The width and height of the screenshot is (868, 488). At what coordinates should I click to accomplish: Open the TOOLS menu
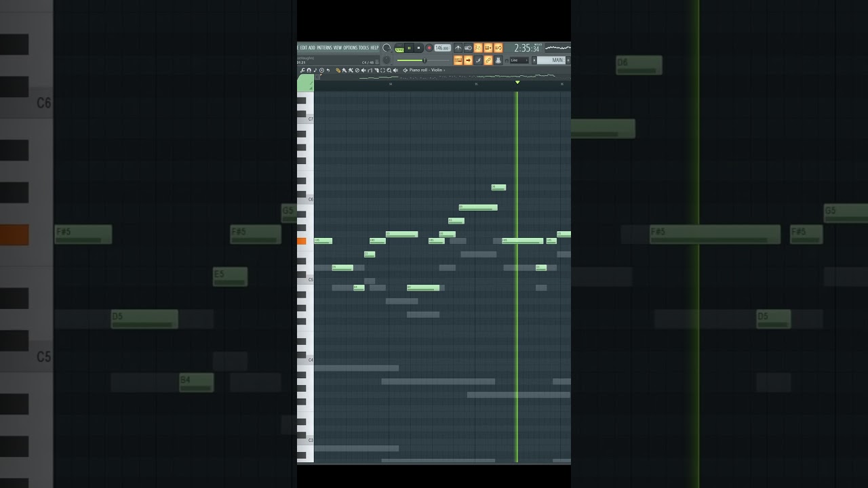point(363,47)
